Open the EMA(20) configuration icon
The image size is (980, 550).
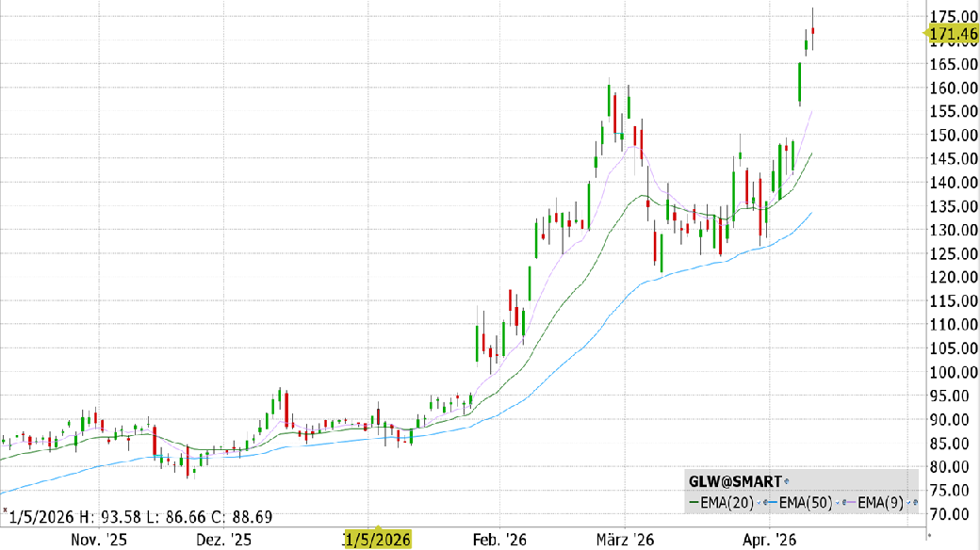click(765, 503)
